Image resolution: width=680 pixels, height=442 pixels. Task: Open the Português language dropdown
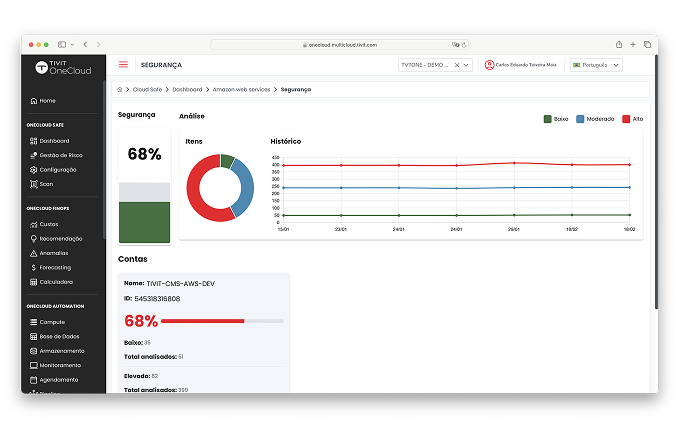(x=596, y=65)
